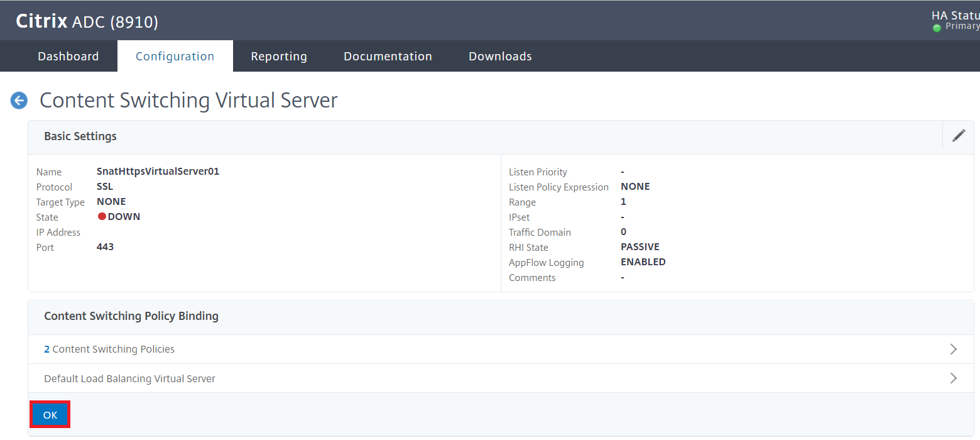Go to the Documentation tab

click(x=388, y=56)
